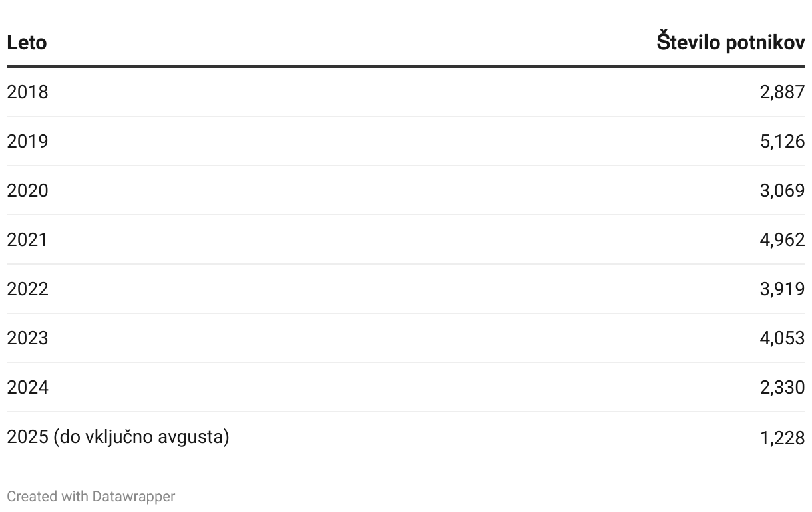Image resolution: width=812 pixels, height=512 pixels.
Task: Open the Created with Datawrapper link
Action: 91,497
